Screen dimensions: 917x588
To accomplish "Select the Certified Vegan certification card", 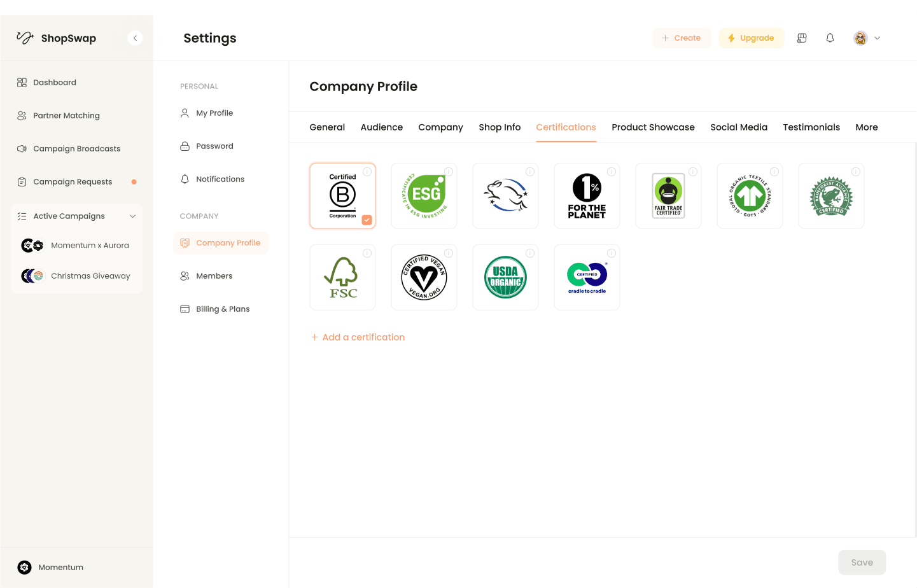I will [424, 277].
